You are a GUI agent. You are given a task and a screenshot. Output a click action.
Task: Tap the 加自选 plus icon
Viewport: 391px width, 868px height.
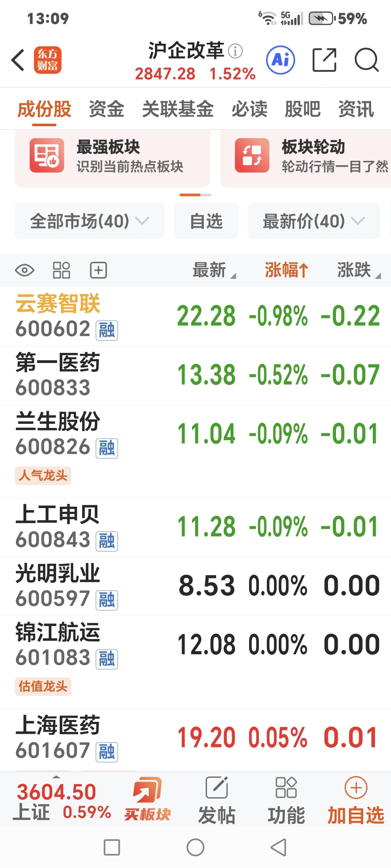coord(356,787)
